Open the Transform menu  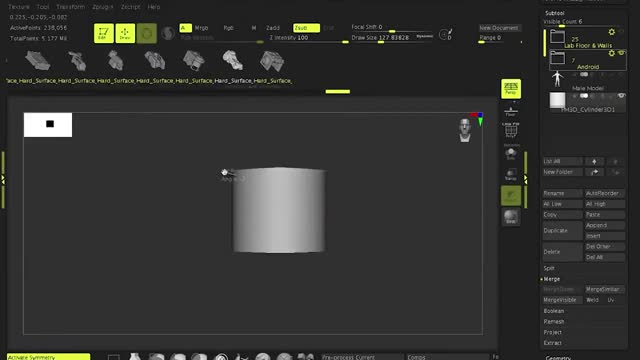pos(71,7)
